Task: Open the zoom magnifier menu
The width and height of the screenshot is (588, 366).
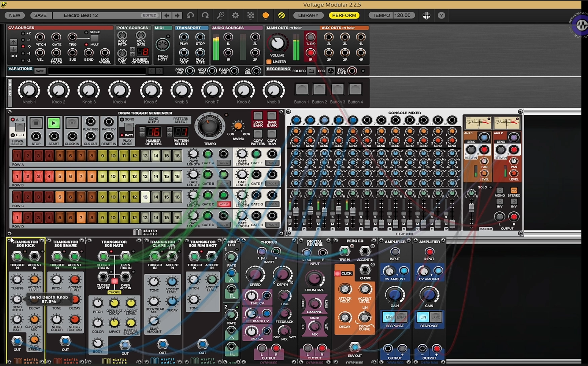Action: tap(221, 15)
